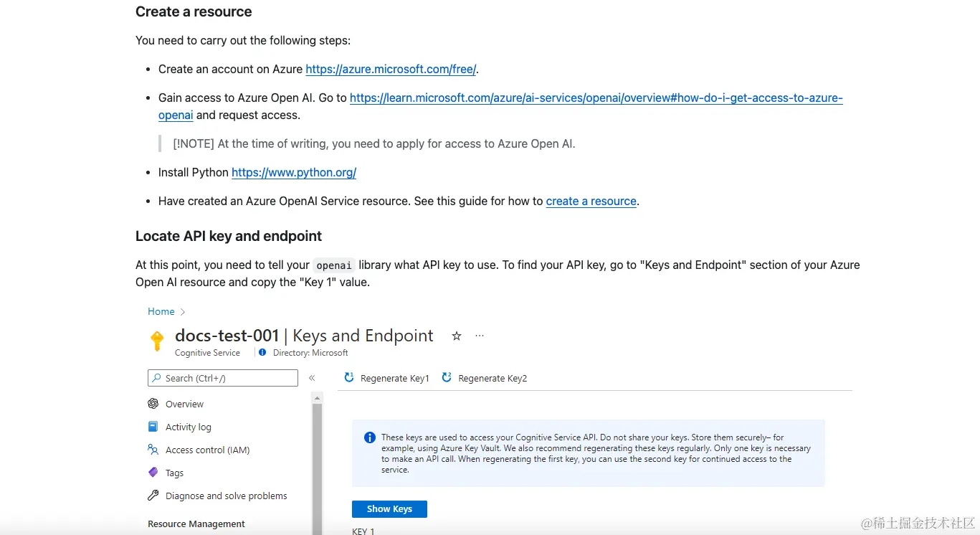Click the Diagnose wrench icon
Screen dimensions: 980x535
[x=153, y=496]
